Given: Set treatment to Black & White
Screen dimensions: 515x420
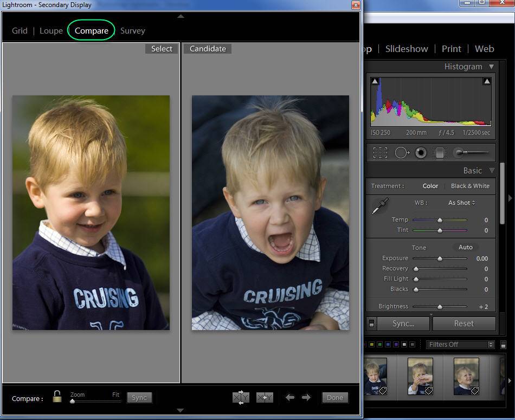Looking at the screenshot, I should (x=470, y=186).
